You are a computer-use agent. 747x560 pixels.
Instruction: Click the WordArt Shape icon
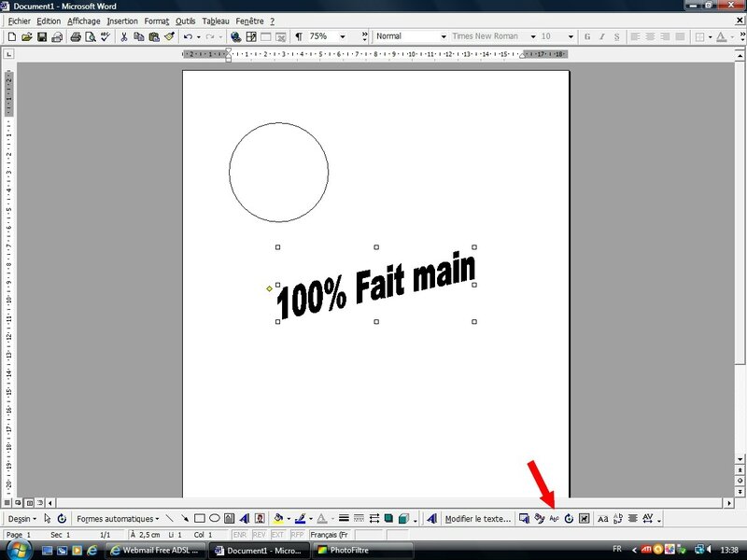[x=554, y=518]
